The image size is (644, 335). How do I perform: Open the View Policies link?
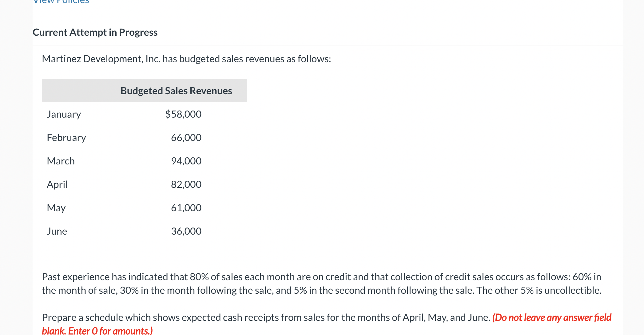coord(61,2)
